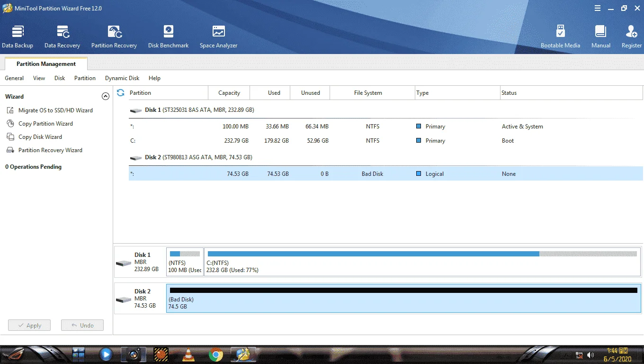Open the Help menu
Viewport: 644px width, 364px height.
(154, 78)
